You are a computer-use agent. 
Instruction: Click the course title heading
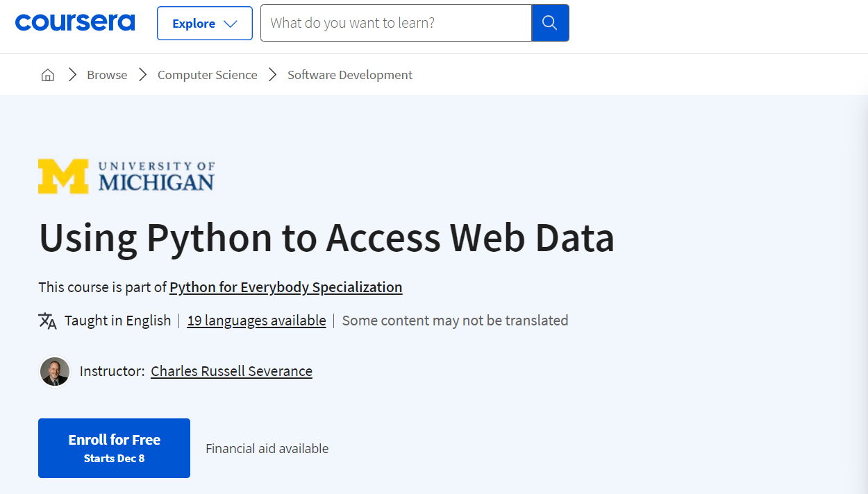[326, 238]
